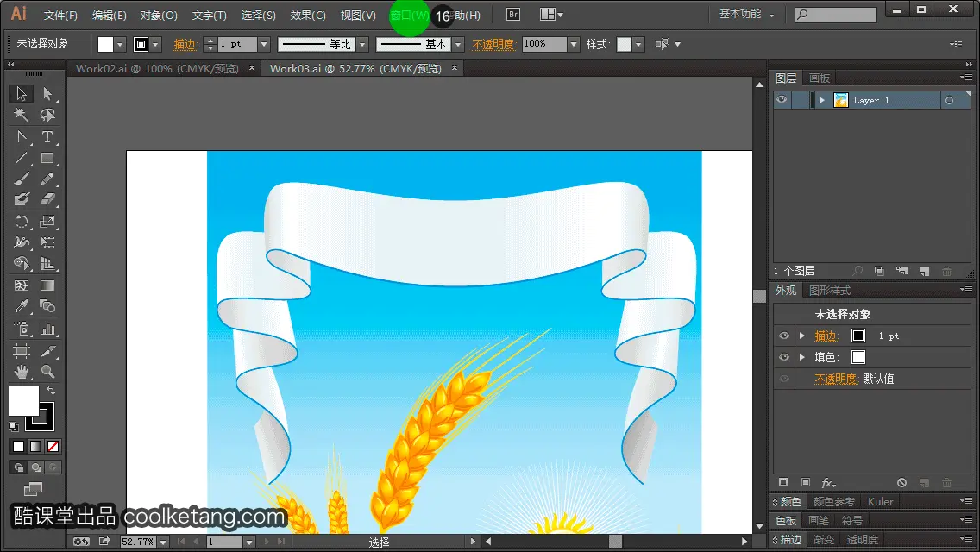Select the Rectangle tool
Image resolution: width=980 pixels, height=552 pixels.
47,158
